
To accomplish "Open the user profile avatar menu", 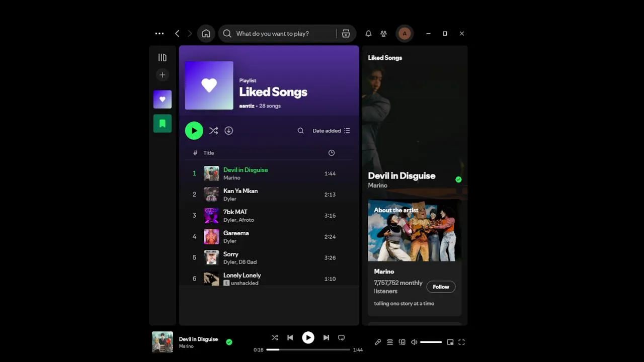I will point(405,34).
